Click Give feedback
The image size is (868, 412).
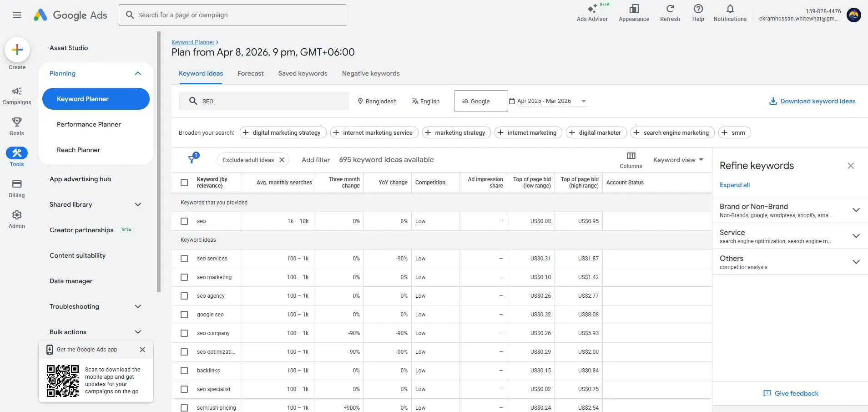tap(791, 393)
